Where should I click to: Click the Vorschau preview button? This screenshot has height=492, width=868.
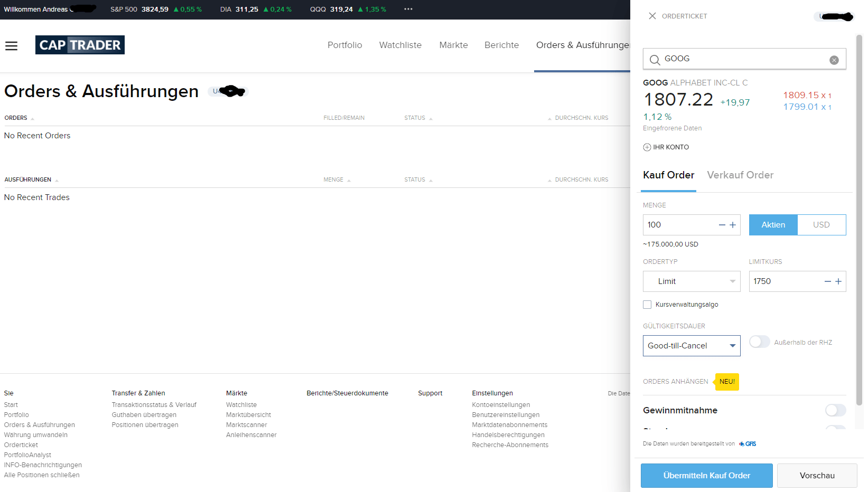(x=817, y=476)
